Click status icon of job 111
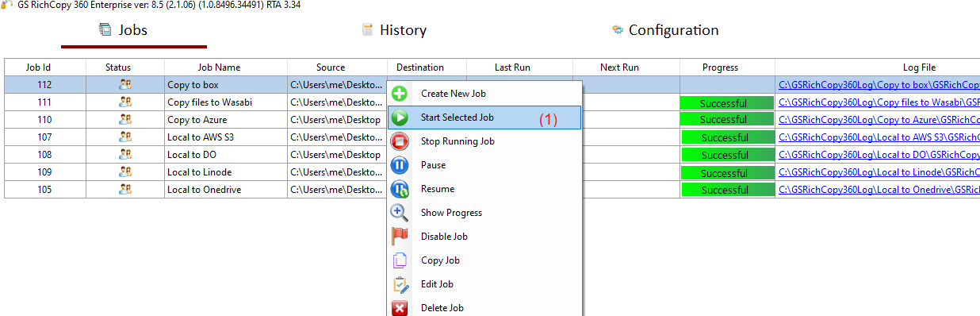The width and height of the screenshot is (980, 316). pyautogui.click(x=125, y=102)
